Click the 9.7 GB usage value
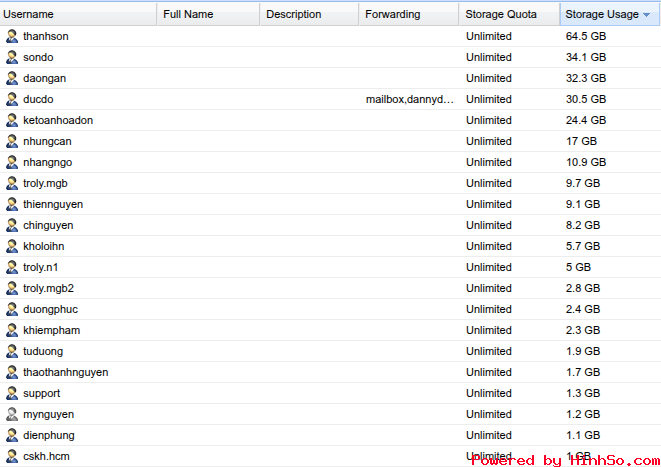Image resolution: width=661 pixels, height=467 pixels. [583, 183]
